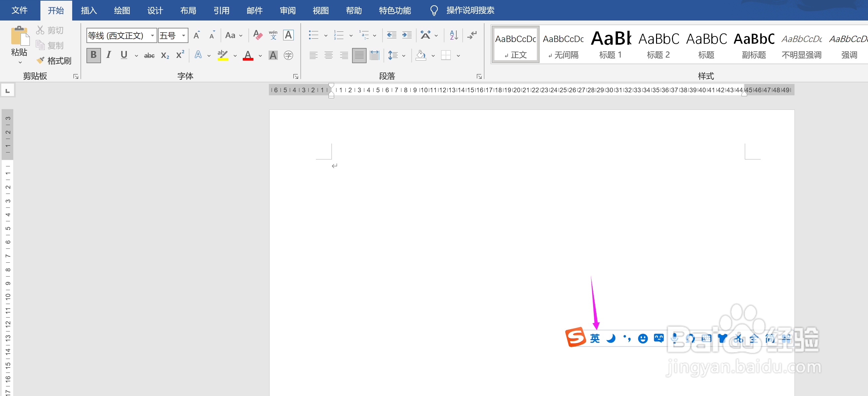This screenshot has height=396, width=868.
Task: Switch to the 插入 ribbon tab
Action: pyautogui.click(x=89, y=11)
